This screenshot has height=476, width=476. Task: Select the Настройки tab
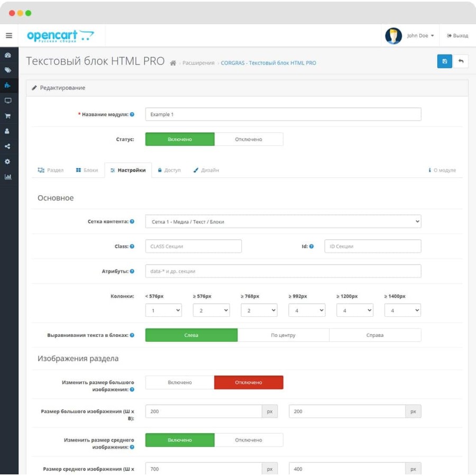pos(128,170)
